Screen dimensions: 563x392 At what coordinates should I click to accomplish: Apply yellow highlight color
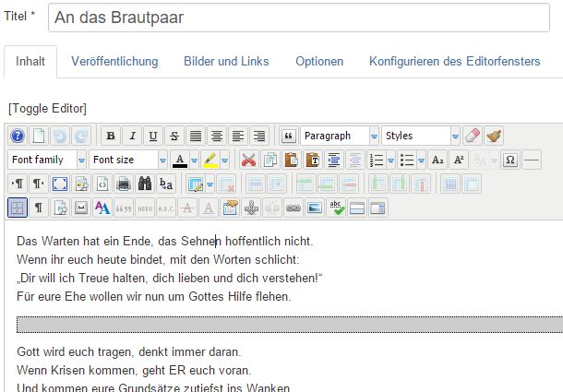(x=210, y=160)
